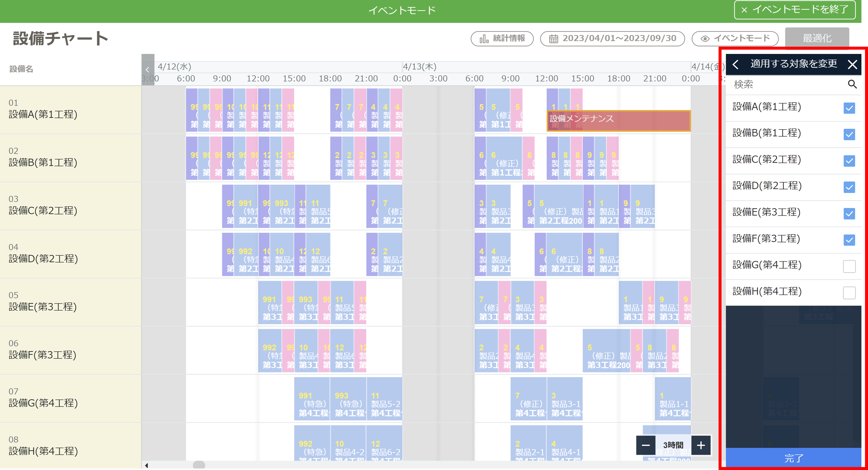This screenshot has width=868, height=470.
Task: Click the plus zoom button beside 3時間
Action: coord(701,445)
